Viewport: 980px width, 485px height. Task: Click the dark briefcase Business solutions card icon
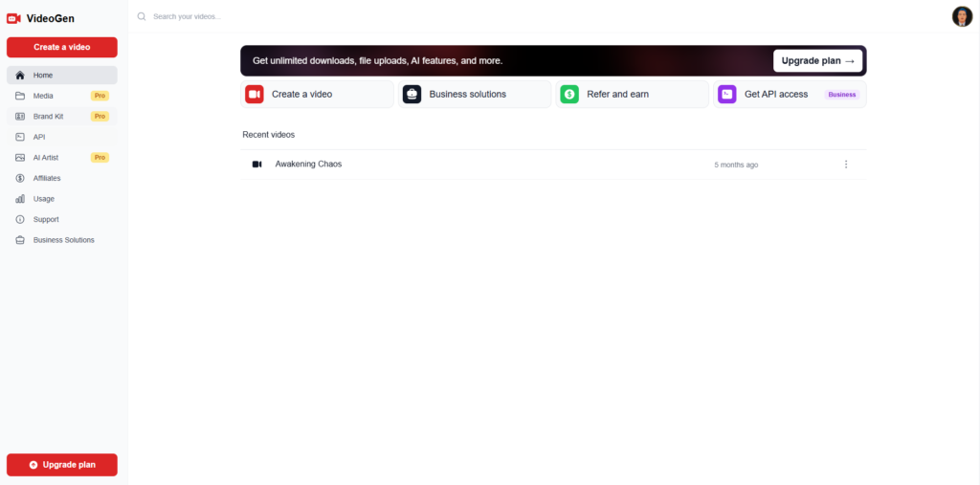[412, 95]
